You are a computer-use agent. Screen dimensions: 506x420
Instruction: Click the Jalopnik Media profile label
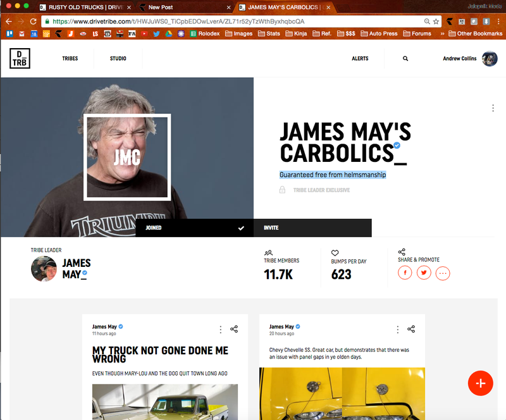tap(484, 6)
